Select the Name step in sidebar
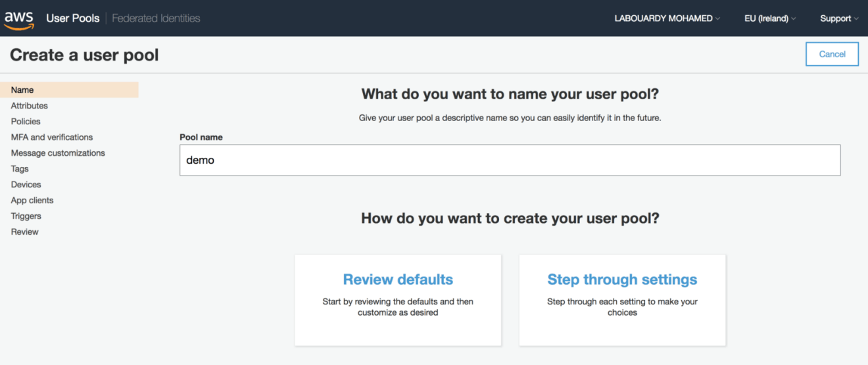868x365 pixels. 69,90
